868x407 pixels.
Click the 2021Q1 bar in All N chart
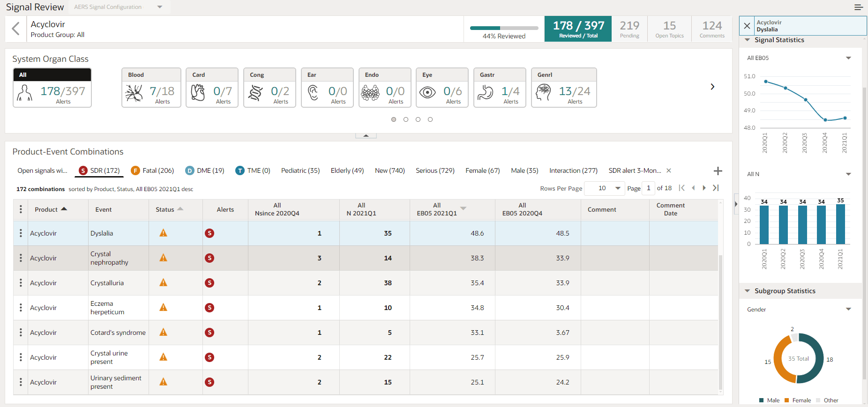840,224
